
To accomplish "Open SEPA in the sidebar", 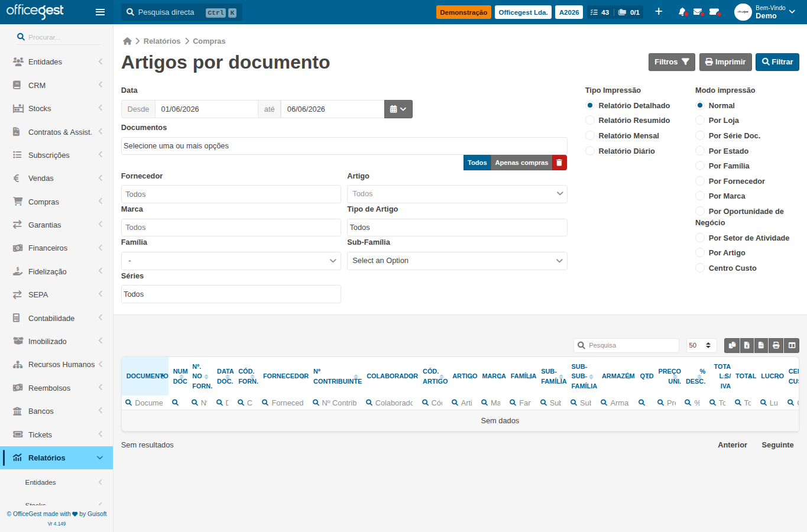I will point(57,295).
